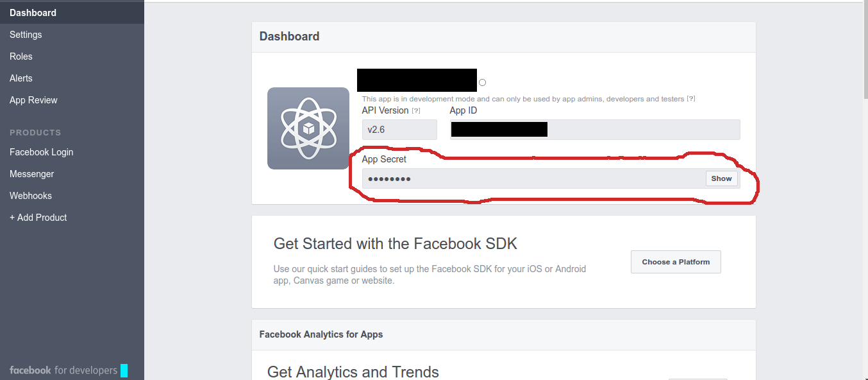Open the Roles page

click(21, 56)
